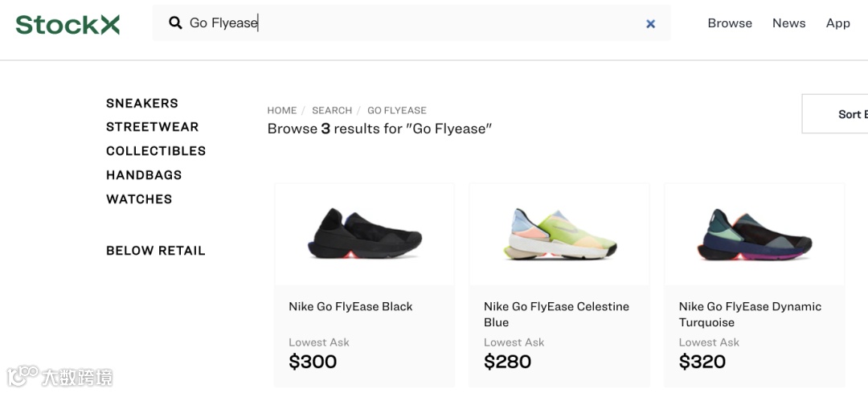Browse the Watches category

tap(139, 199)
